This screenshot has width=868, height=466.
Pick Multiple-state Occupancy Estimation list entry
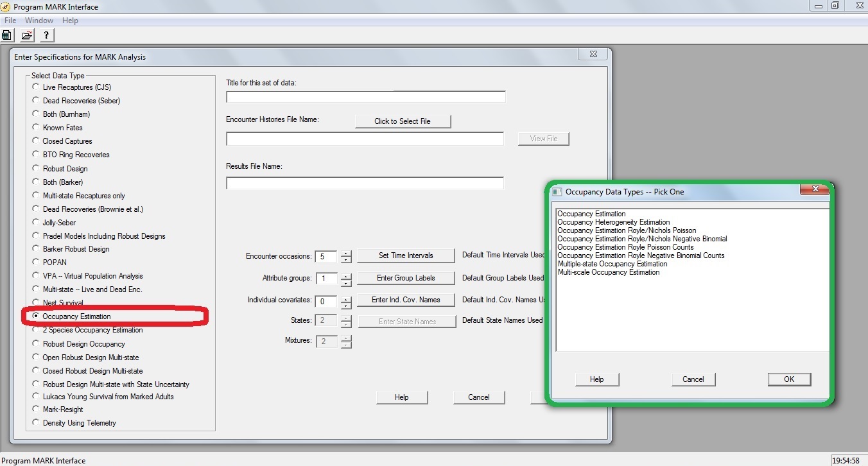coord(612,264)
